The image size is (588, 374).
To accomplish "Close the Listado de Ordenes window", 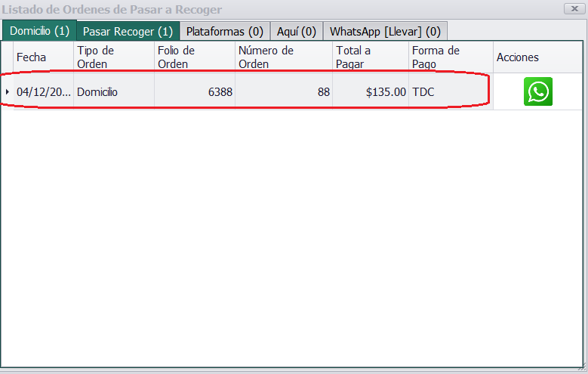I will tap(573, 9).
